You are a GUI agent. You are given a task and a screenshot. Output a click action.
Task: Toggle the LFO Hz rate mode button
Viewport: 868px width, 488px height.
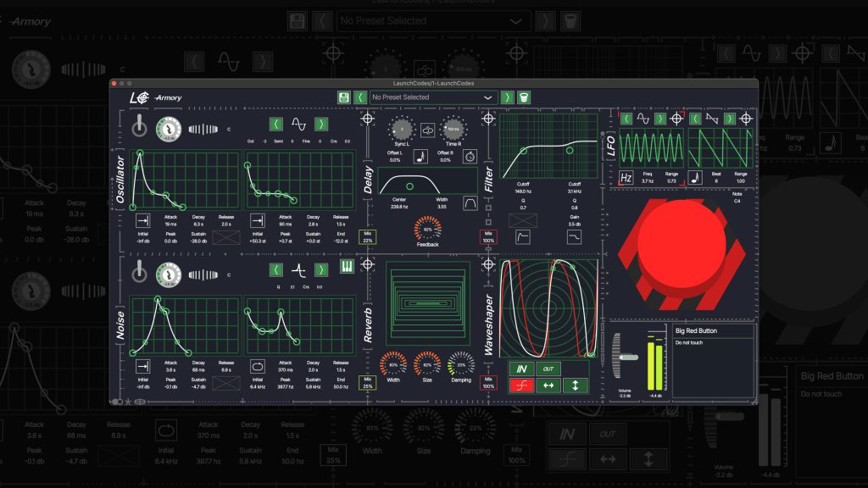pyautogui.click(x=626, y=177)
